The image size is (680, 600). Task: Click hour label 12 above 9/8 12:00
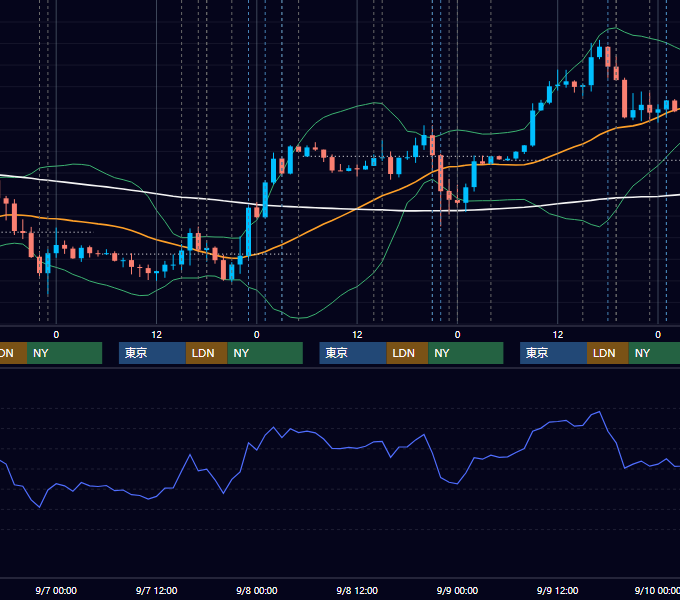[357, 335]
